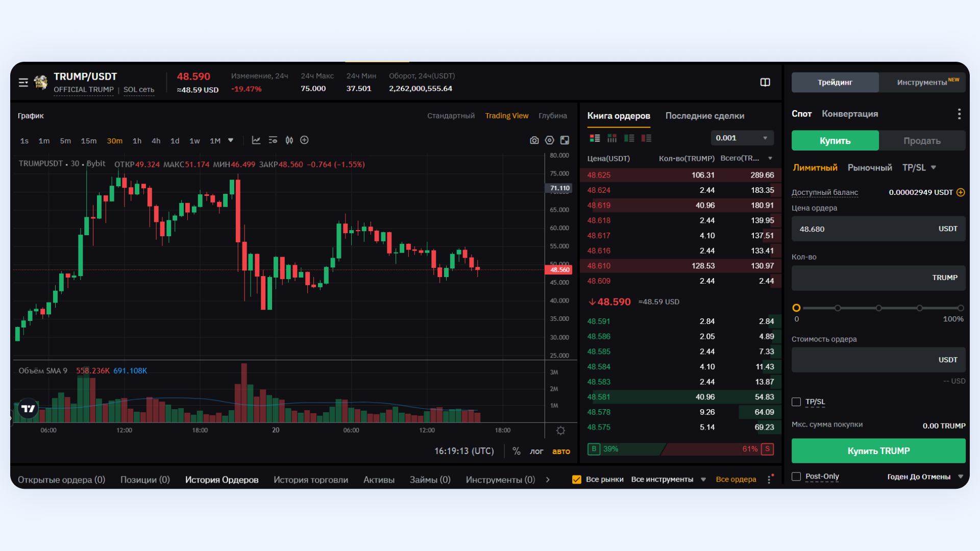Choose Рыночный order type
The image size is (980, 551).
pos(870,167)
